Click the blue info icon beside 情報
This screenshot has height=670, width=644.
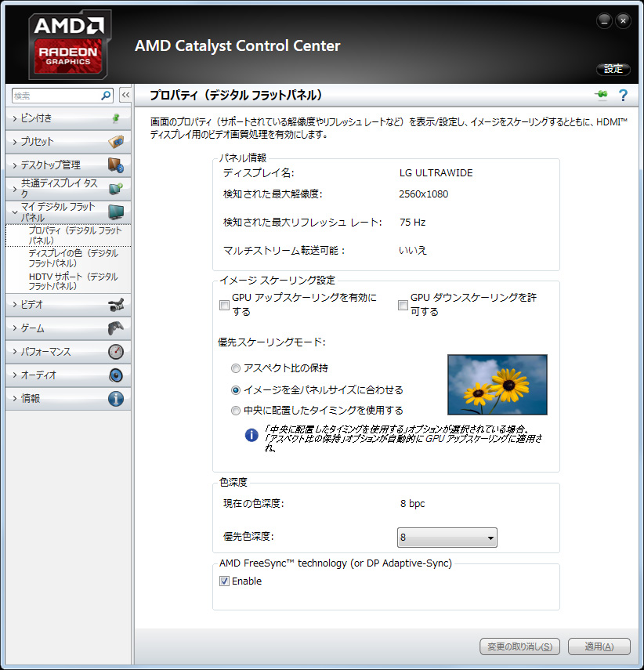pos(116,399)
